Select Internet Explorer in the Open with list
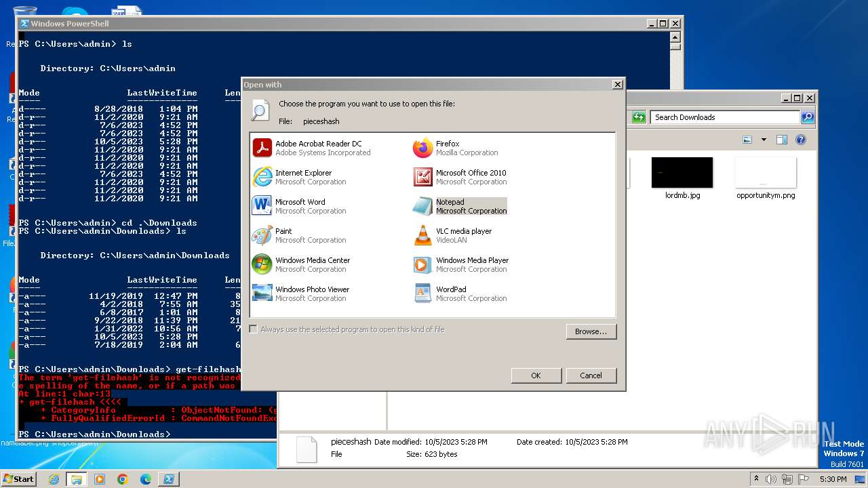 300,177
